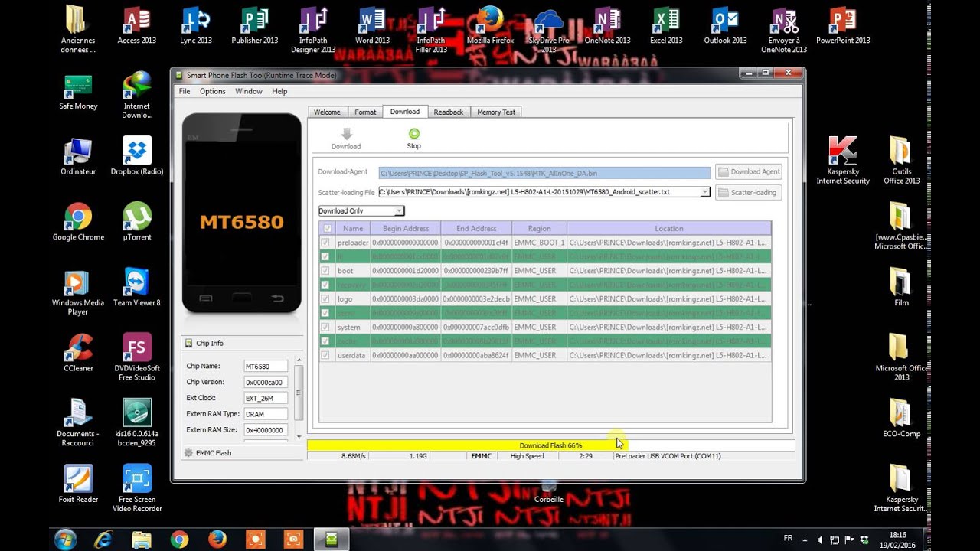Toggle the userdata row checkbox
Image resolution: width=980 pixels, height=551 pixels.
tap(325, 356)
